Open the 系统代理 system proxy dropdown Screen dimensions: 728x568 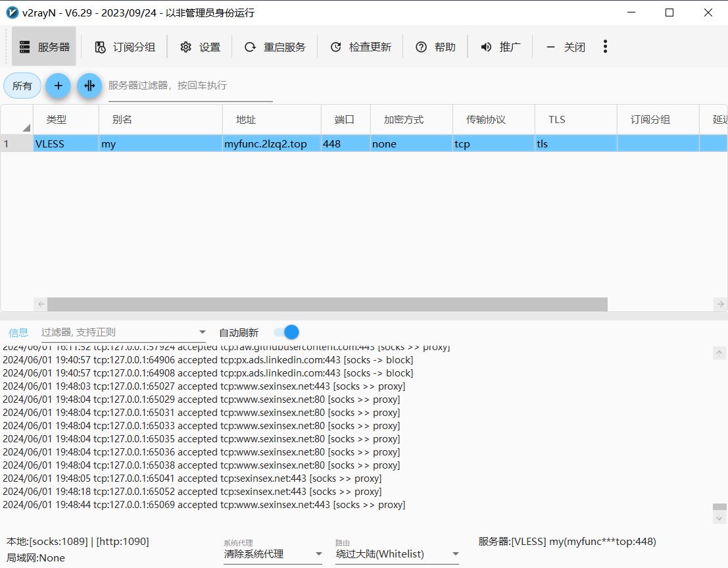(273, 554)
